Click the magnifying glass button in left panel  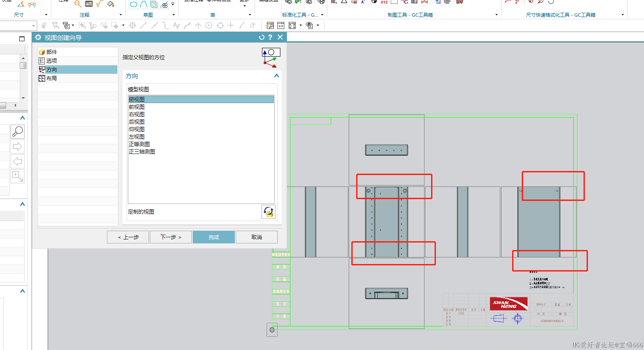[x=18, y=132]
